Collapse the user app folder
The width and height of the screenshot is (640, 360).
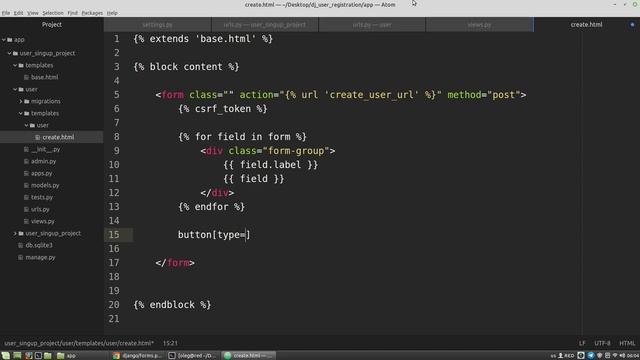click(15, 89)
